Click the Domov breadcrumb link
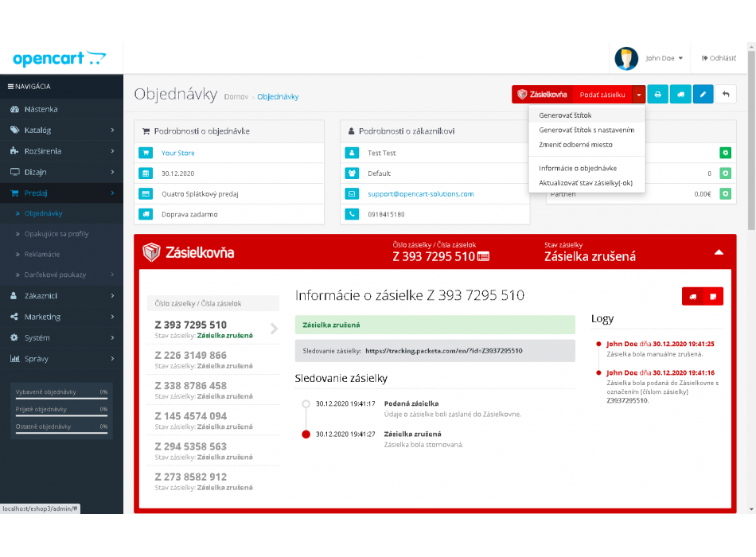 (x=236, y=97)
